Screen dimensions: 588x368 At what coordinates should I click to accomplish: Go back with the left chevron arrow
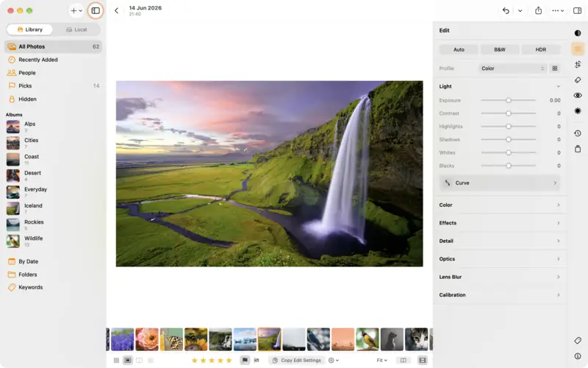116,10
